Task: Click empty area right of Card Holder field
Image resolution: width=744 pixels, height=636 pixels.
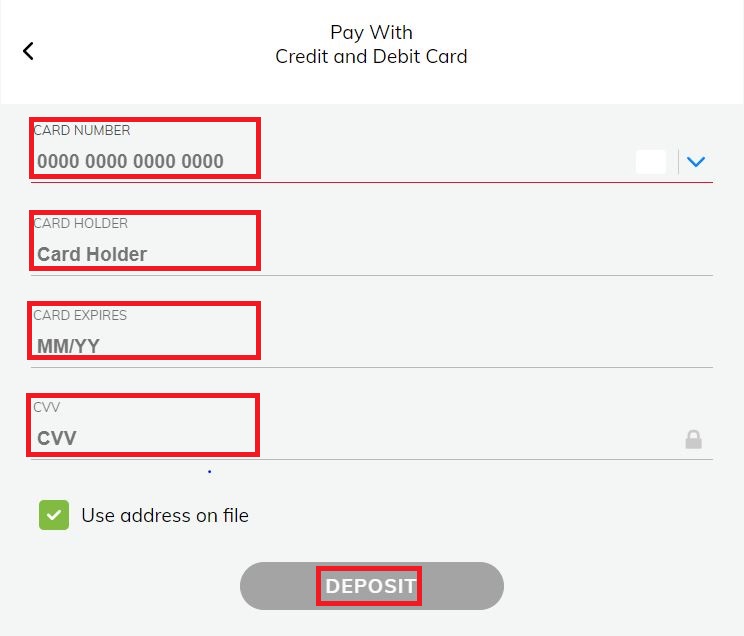Action: pyautogui.click(x=480, y=255)
